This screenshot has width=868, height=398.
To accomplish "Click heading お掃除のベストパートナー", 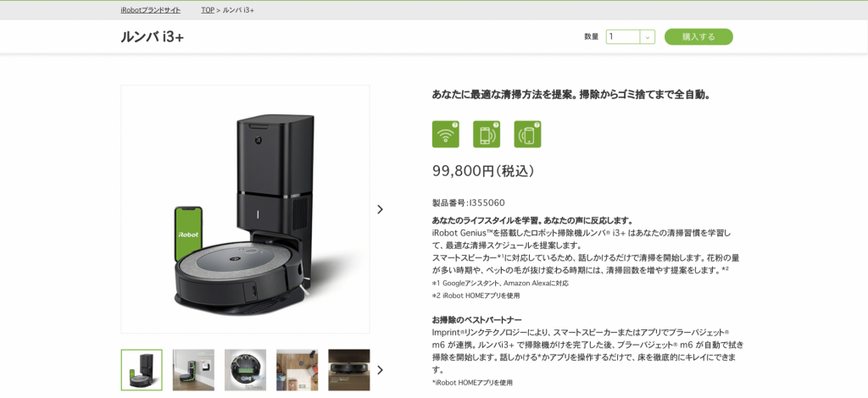I will click(476, 320).
